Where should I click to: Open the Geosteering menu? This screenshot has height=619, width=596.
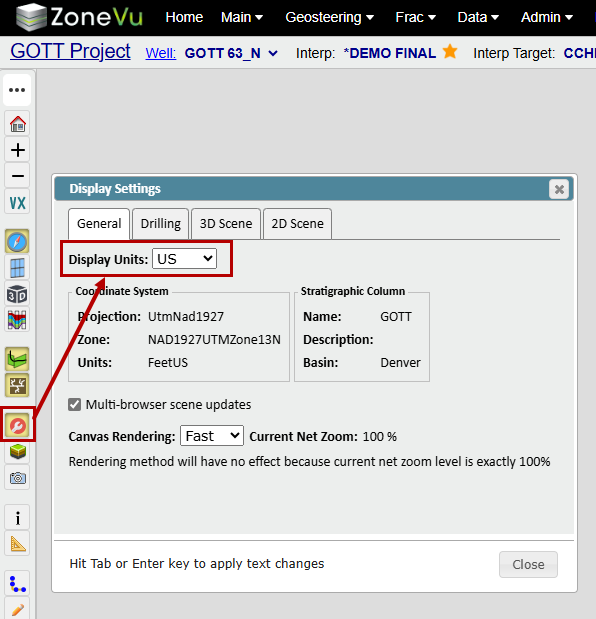[330, 17]
